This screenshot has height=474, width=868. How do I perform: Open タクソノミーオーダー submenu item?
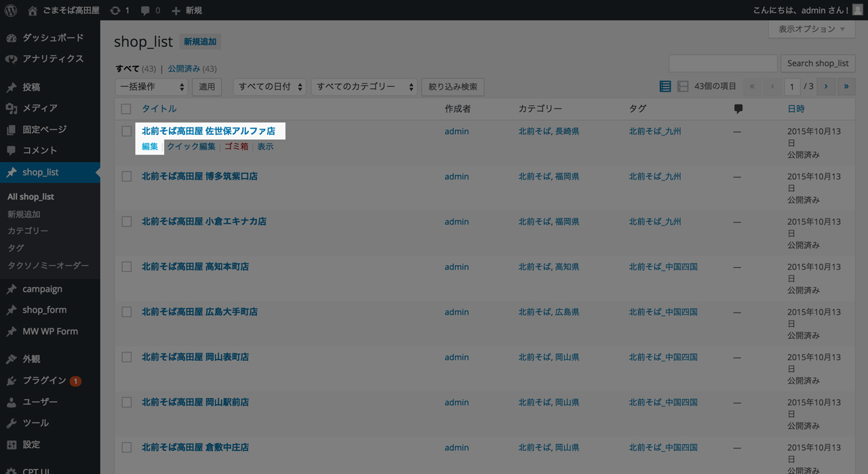pyautogui.click(x=48, y=266)
